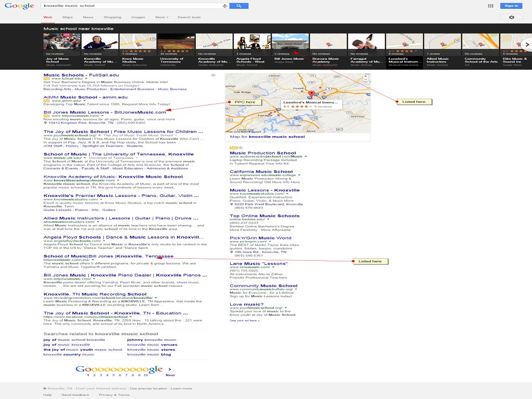Open Music Schools - FullSail.edu ad link
Screen dimensions: 532x399
[x=81, y=75]
